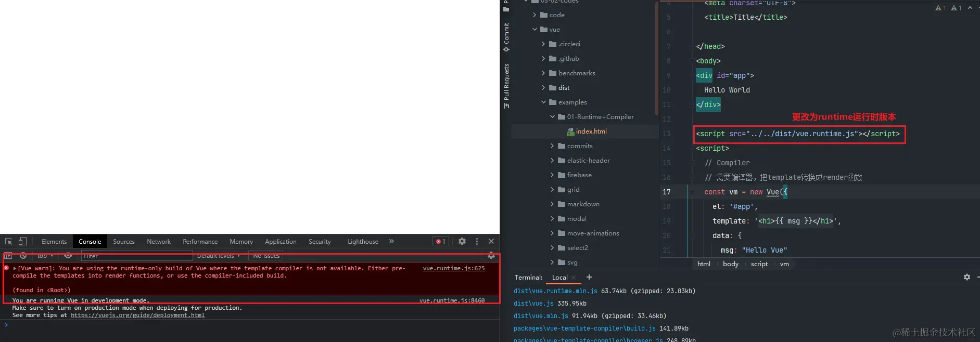The height and width of the screenshot is (342, 980).
Task: Open the vue.runtime.js:625 source link
Action: click(453, 268)
